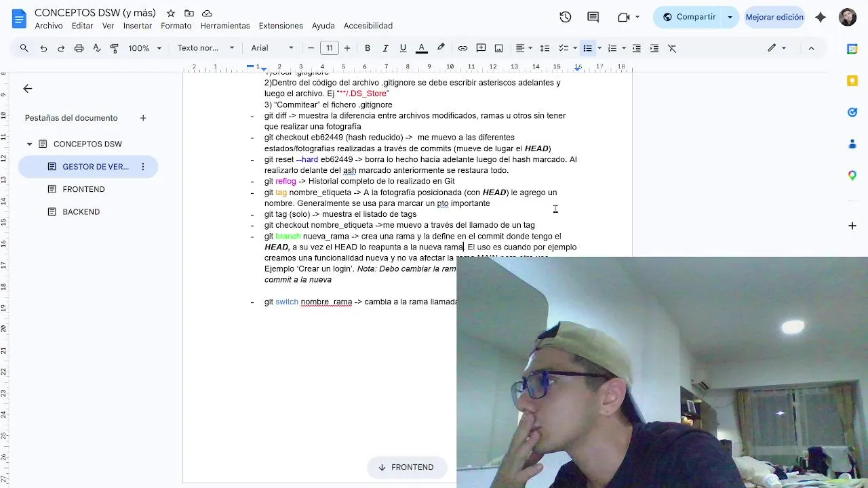Toggle underline formatting
Image resolution: width=868 pixels, height=488 pixels.
pyautogui.click(x=403, y=48)
